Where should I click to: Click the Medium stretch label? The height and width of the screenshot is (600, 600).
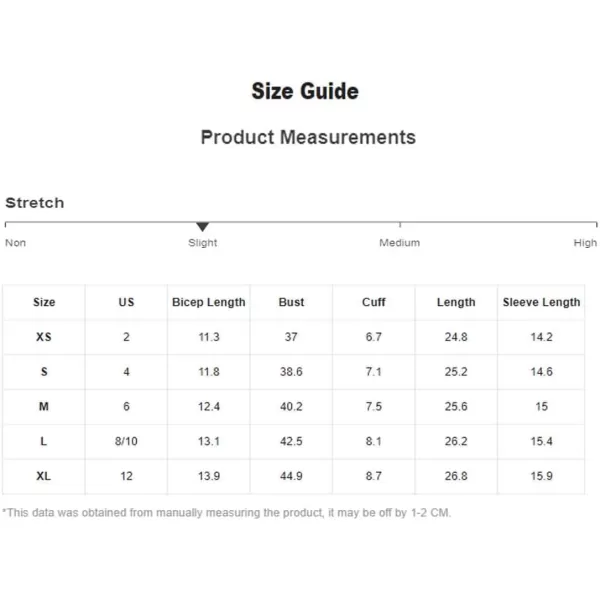click(x=399, y=243)
